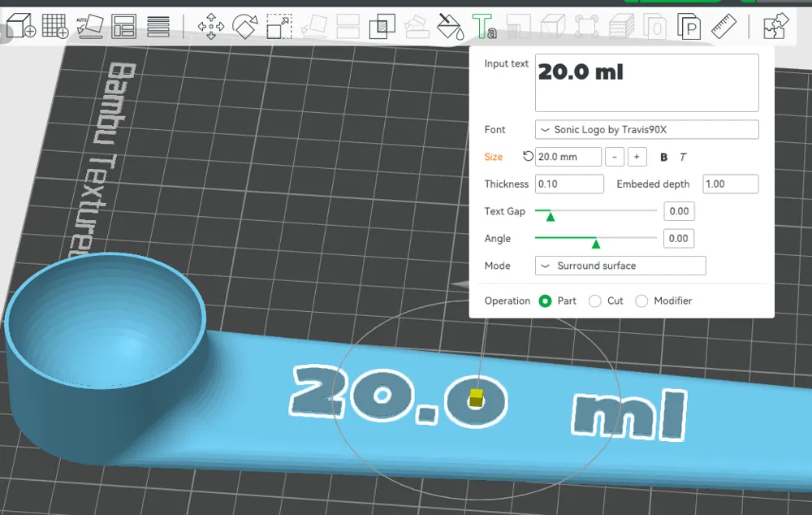
Task: Select the Color painting bucket tool
Action: click(x=450, y=27)
